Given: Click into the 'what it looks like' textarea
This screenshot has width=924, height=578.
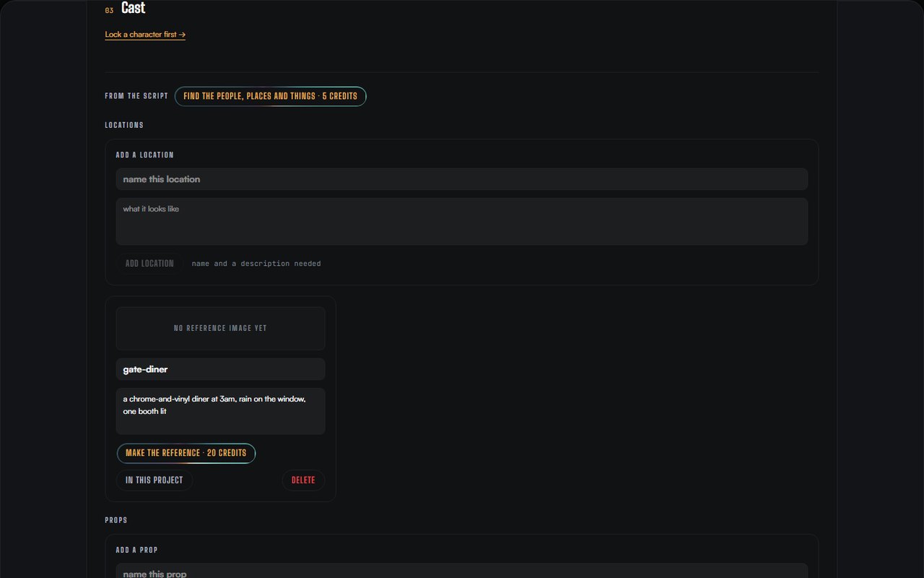Looking at the screenshot, I should [461, 221].
